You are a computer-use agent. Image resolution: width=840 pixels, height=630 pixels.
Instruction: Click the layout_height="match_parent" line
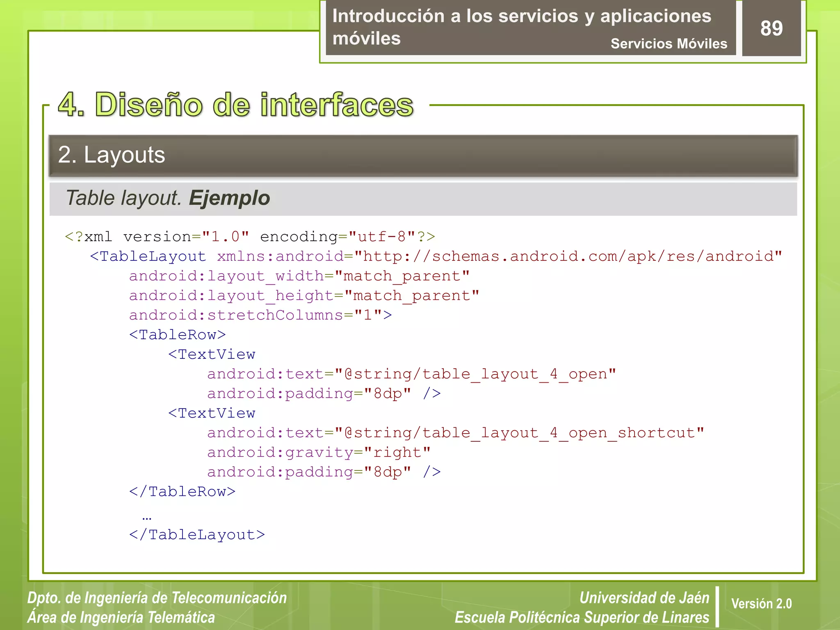[x=304, y=296]
